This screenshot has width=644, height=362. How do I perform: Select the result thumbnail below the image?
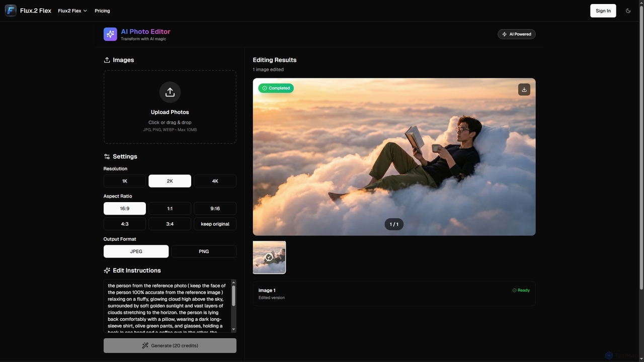point(269,257)
